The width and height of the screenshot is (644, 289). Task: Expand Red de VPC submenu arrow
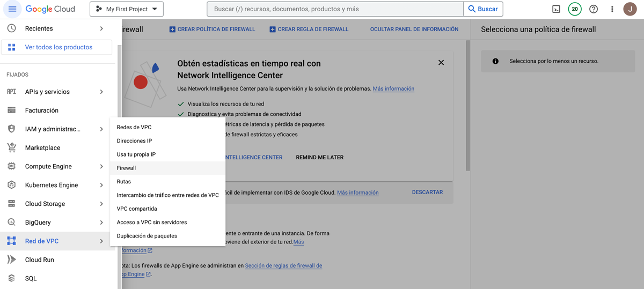tap(101, 241)
